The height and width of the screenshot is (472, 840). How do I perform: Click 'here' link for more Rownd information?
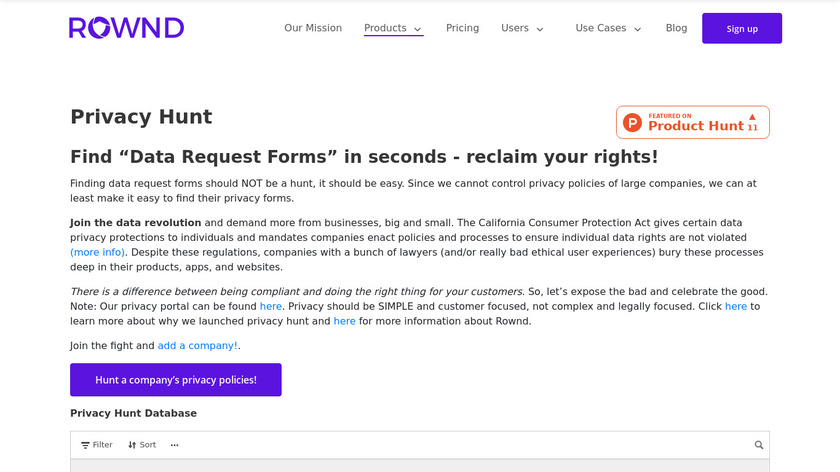pos(344,321)
